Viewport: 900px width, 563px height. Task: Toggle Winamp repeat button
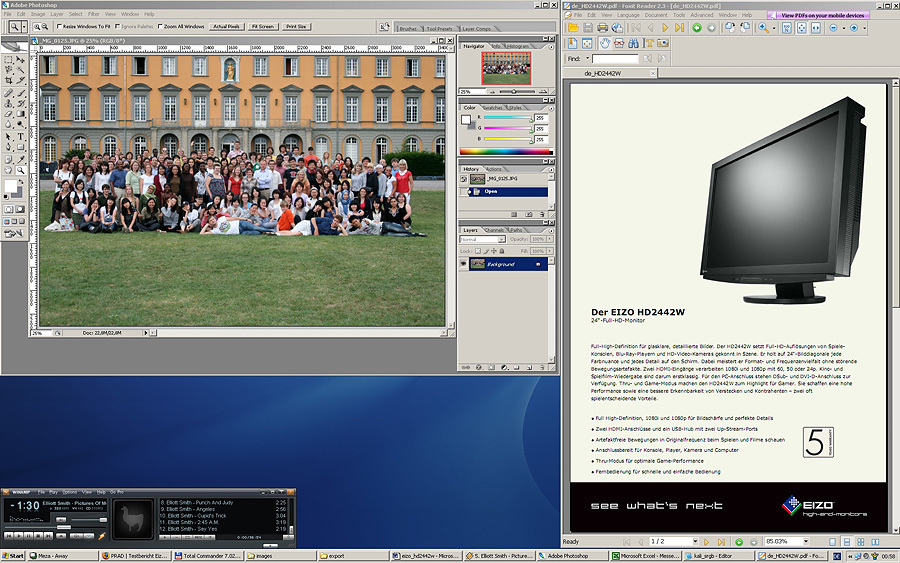coord(88,536)
